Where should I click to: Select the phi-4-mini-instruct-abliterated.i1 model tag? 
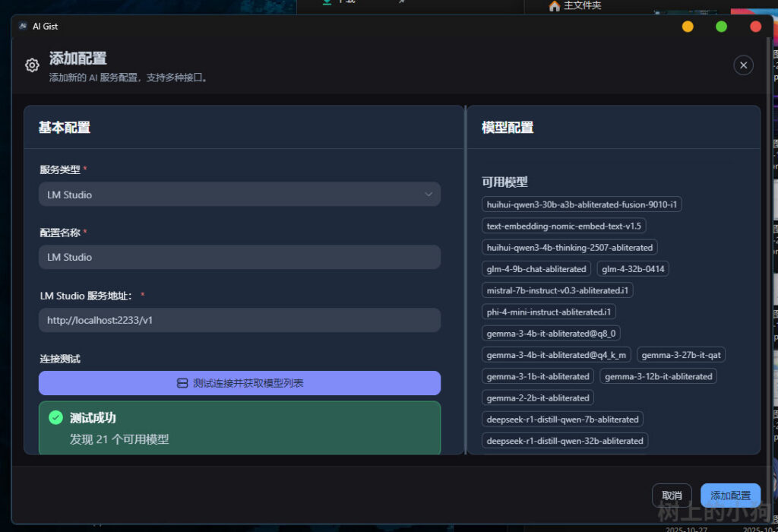pos(549,312)
